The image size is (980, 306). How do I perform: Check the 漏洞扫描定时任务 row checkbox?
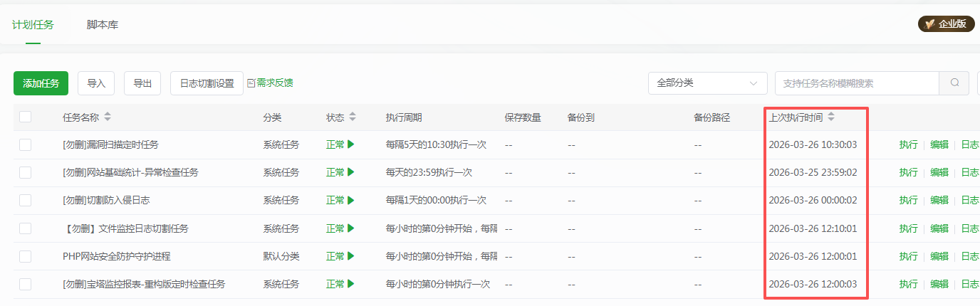(x=26, y=144)
